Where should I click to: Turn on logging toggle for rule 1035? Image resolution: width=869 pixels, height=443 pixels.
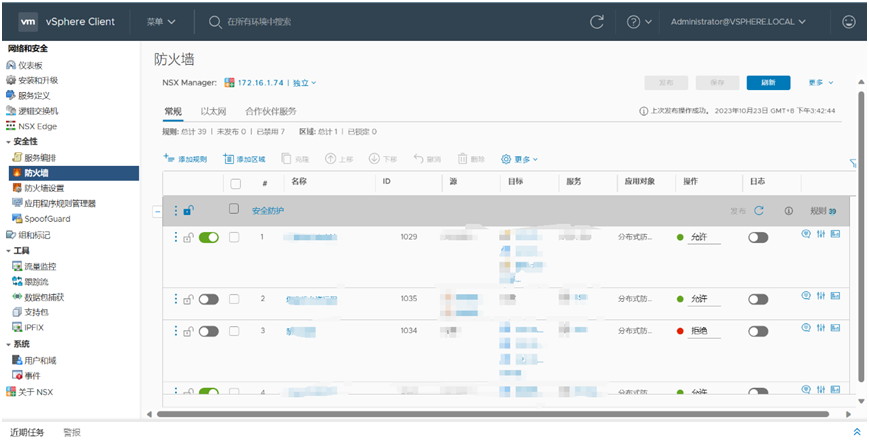(x=758, y=299)
